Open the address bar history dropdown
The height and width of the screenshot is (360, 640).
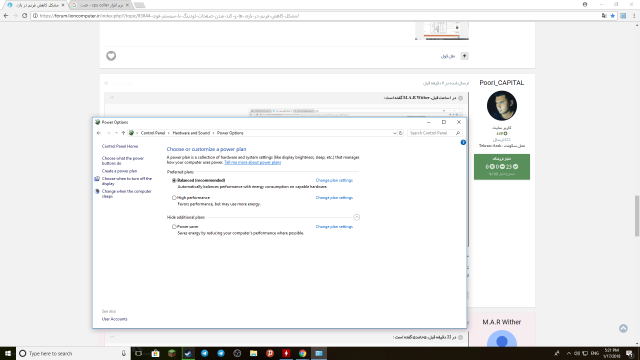tap(395, 133)
